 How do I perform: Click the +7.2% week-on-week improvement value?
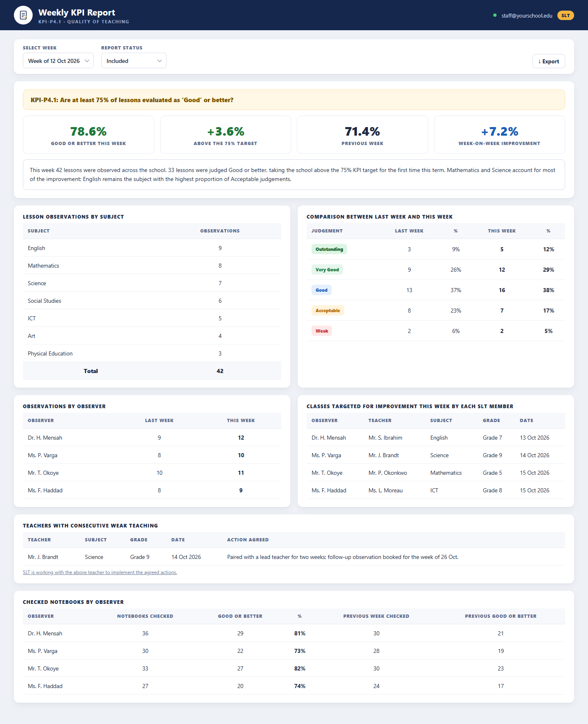pos(499,132)
